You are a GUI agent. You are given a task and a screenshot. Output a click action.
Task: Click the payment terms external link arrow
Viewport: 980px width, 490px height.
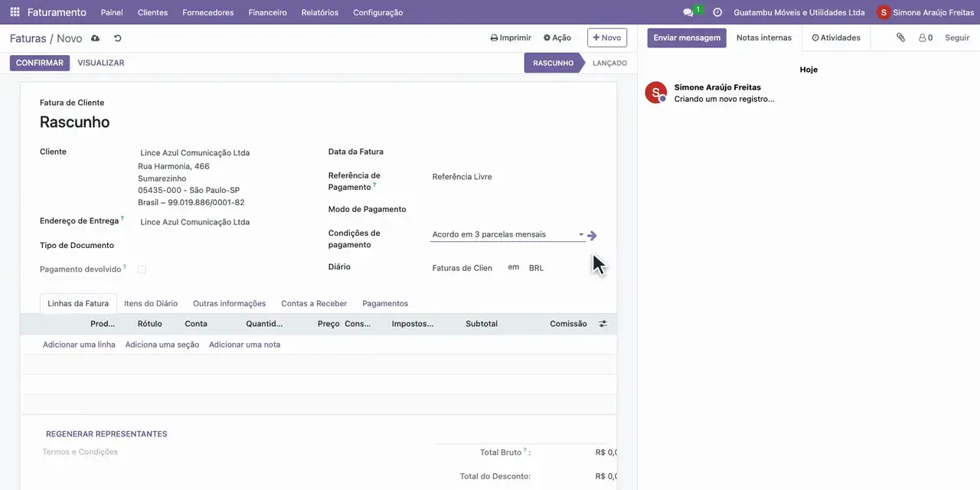click(592, 236)
